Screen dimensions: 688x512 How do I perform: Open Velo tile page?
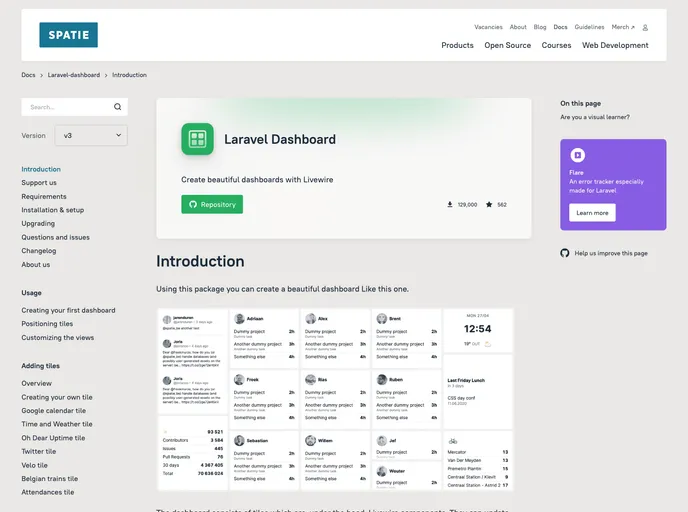(35, 465)
